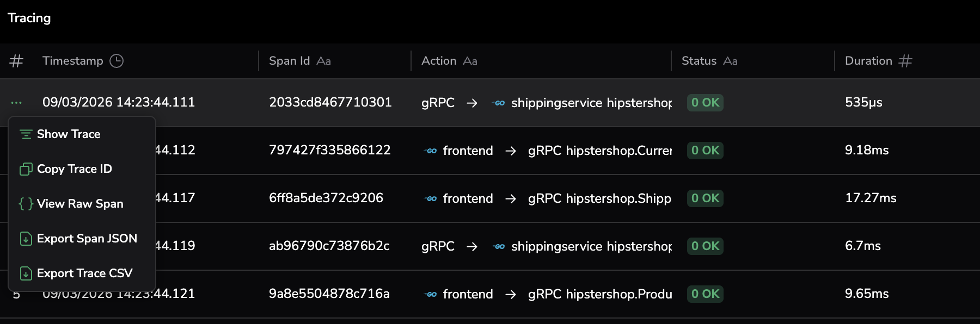Click link icon before shippingservice in first row
Screen dimensions: 980x324
click(x=499, y=103)
